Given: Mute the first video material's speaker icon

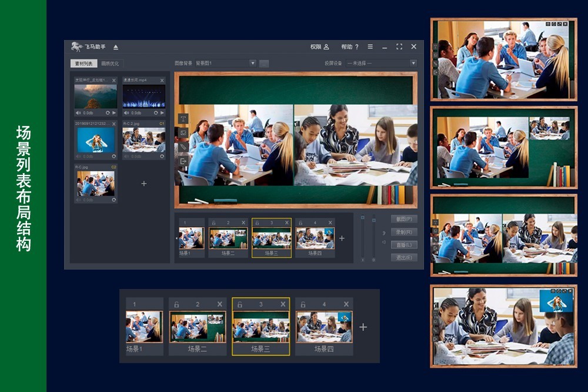Looking at the screenshot, I should [78, 112].
